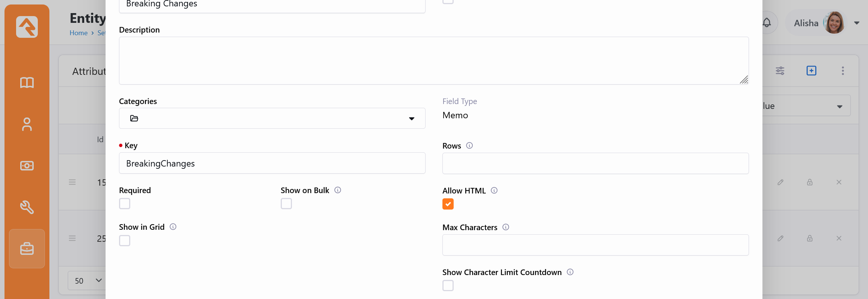Open the grid filter sliders icon
The image size is (868, 299).
coord(780,71)
